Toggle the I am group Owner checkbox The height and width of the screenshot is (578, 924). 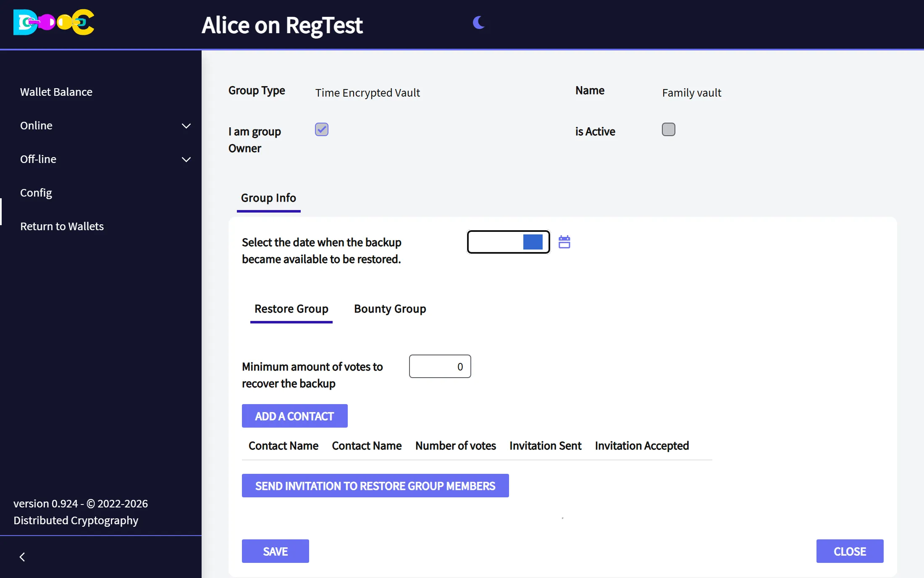[322, 129]
